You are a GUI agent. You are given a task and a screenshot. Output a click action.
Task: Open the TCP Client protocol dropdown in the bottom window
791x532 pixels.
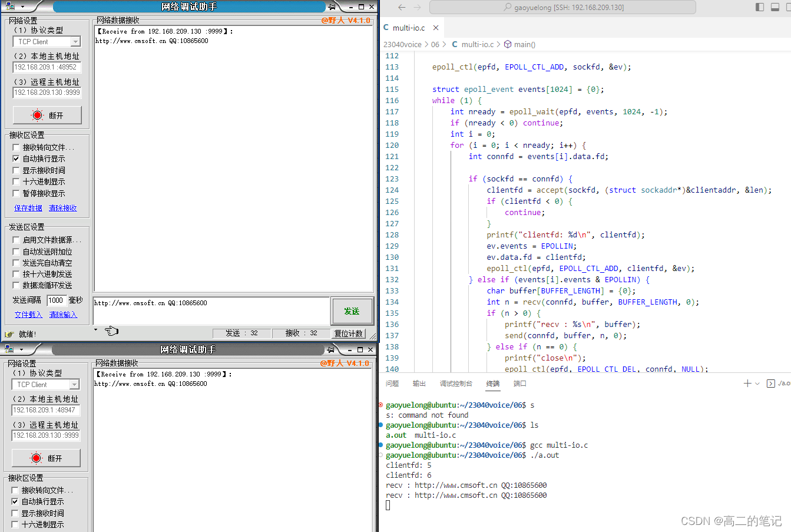[x=74, y=384]
